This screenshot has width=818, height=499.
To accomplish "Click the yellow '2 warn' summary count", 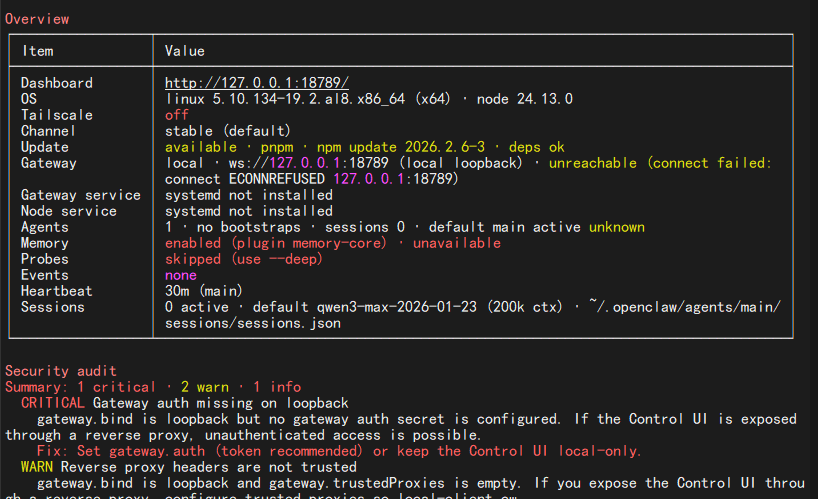I will tap(205, 387).
